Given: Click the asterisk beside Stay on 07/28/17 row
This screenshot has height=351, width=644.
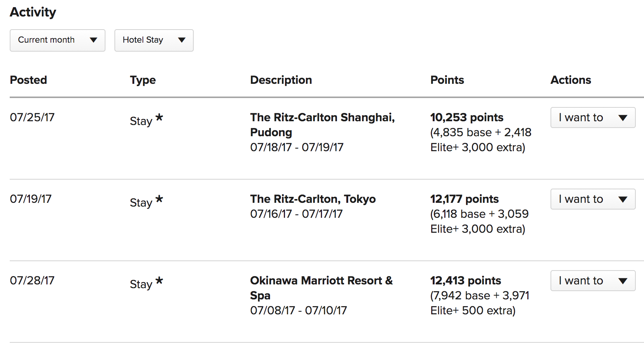Looking at the screenshot, I should tap(159, 281).
